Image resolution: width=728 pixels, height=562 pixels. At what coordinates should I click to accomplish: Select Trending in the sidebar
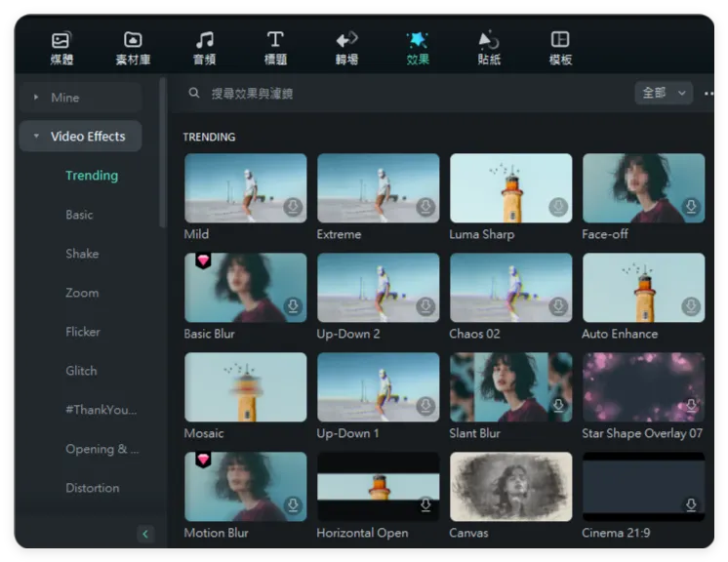pos(92,176)
